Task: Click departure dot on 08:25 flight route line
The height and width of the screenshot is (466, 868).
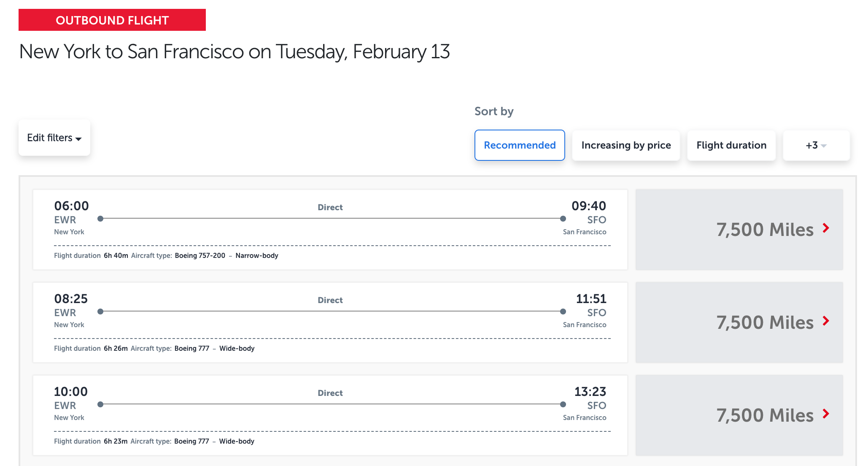Action: click(x=100, y=312)
